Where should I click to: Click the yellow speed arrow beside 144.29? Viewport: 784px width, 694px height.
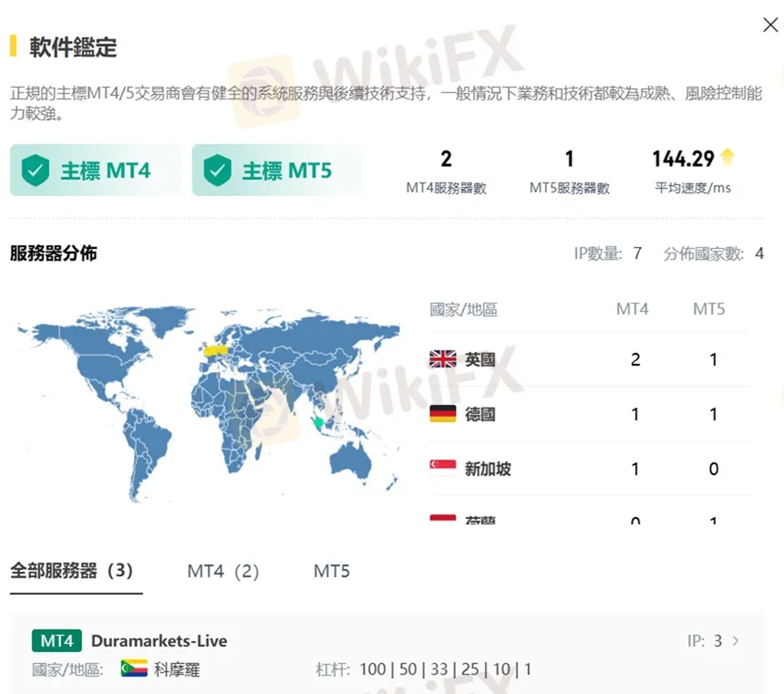pos(727,156)
